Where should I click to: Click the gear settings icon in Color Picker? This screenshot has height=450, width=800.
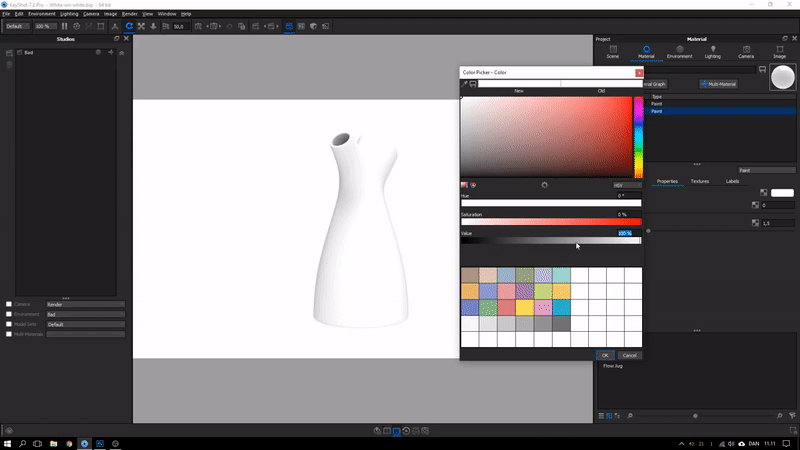pyautogui.click(x=544, y=185)
